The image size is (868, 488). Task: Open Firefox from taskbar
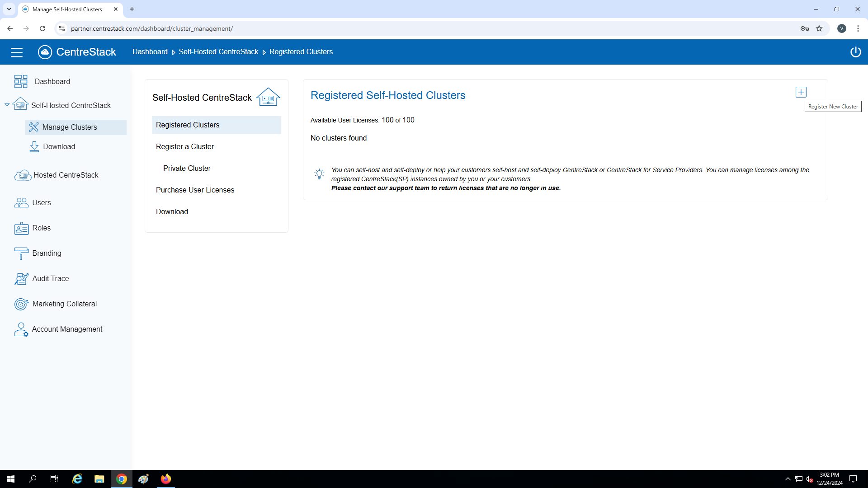166,479
